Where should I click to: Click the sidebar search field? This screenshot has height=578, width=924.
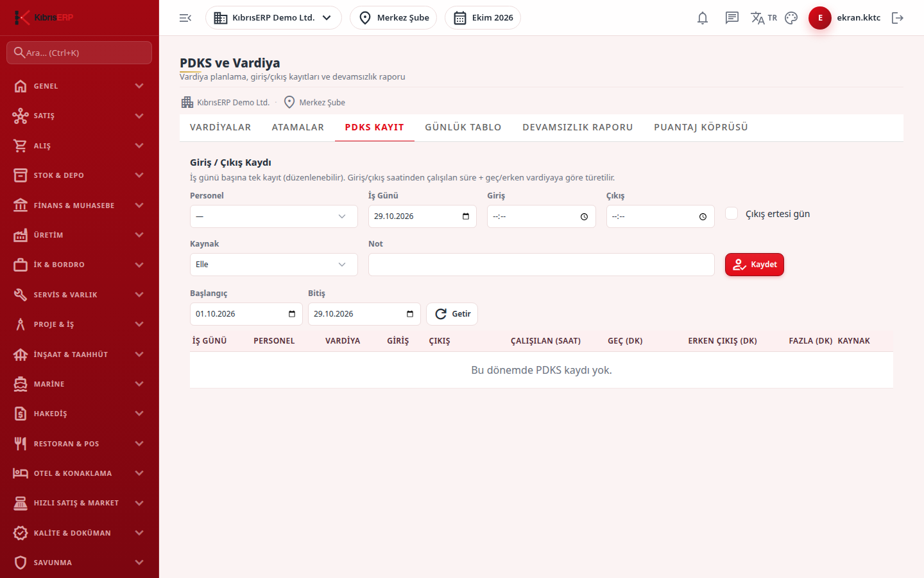[80, 53]
